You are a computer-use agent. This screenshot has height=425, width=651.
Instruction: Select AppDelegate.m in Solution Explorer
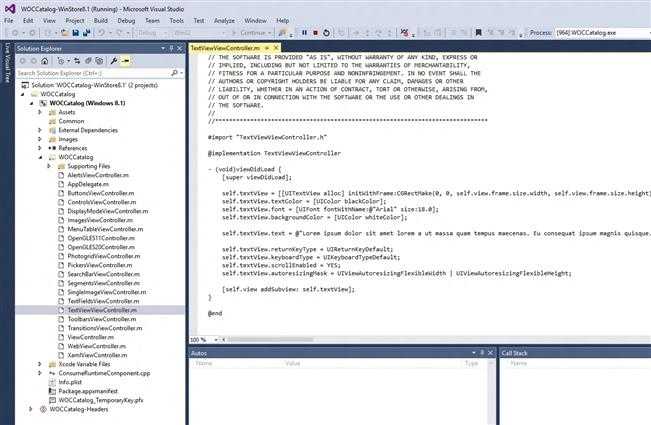click(88, 184)
